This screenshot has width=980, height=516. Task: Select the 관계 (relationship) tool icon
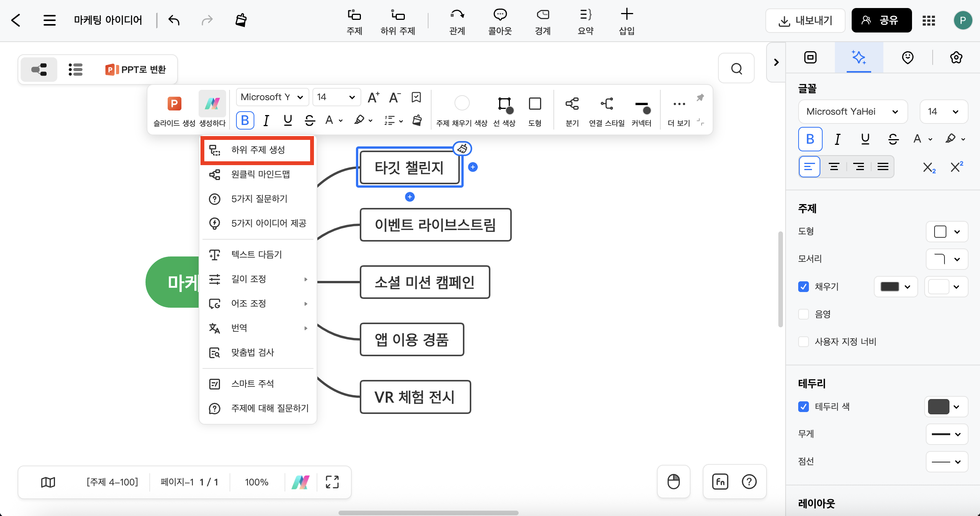point(457,15)
